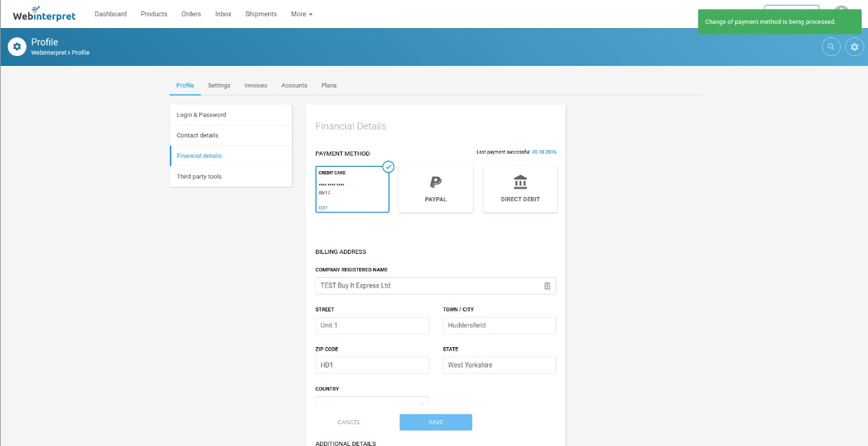Viewport: 868px width, 446px height.
Task: Expand the More menu in top navigation
Action: click(x=302, y=14)
